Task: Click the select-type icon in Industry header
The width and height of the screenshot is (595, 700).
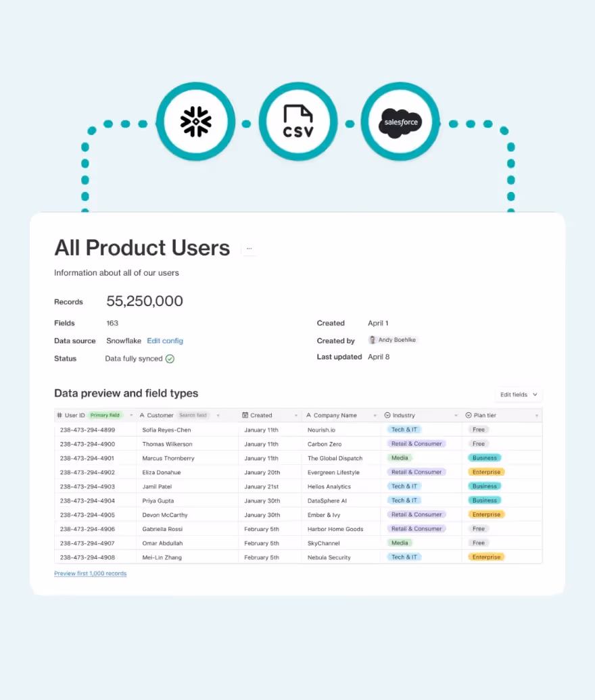Action: (387, 415)
